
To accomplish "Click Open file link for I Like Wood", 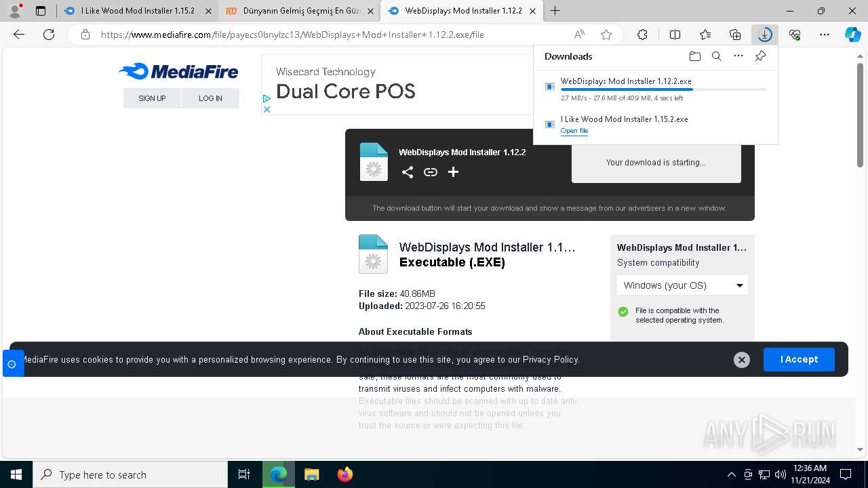I will click(574, 131).
